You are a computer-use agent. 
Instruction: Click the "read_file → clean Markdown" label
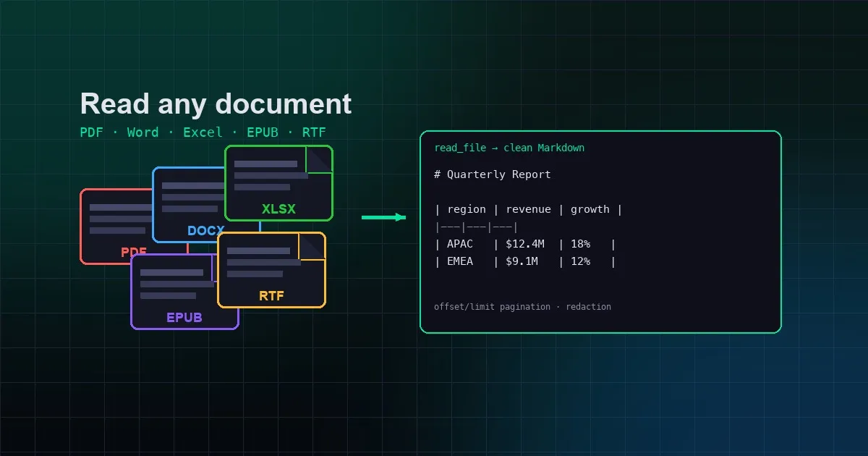509,148
